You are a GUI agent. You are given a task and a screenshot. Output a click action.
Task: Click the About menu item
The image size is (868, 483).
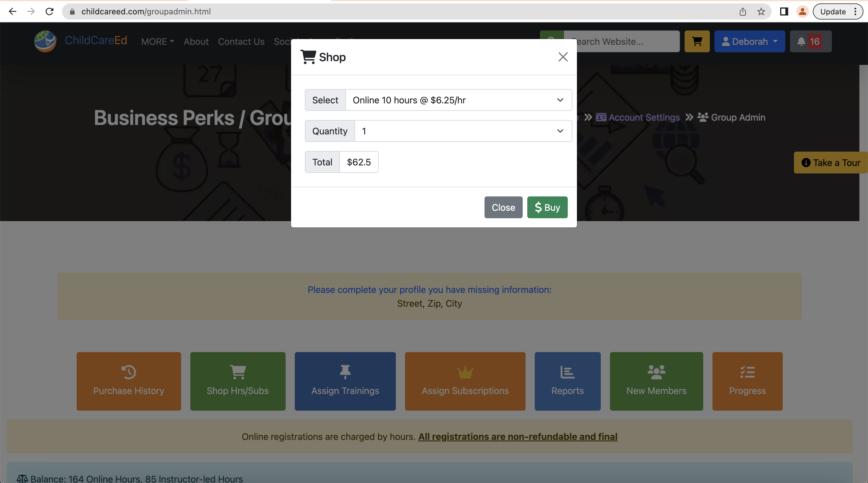(195, 41)
